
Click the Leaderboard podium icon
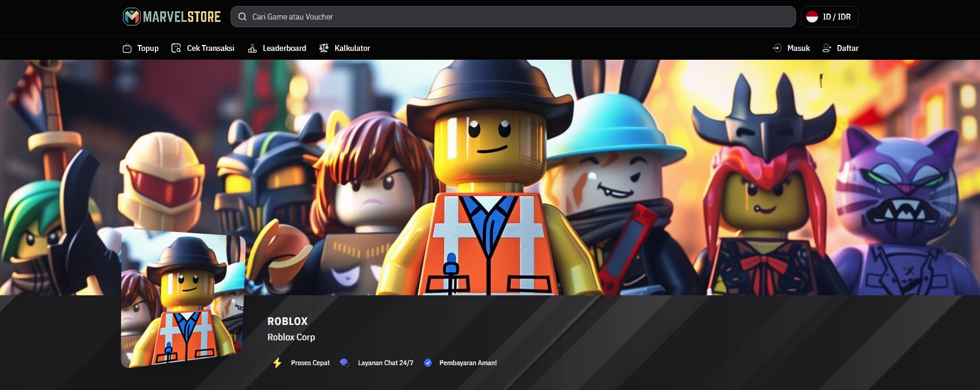252,48
